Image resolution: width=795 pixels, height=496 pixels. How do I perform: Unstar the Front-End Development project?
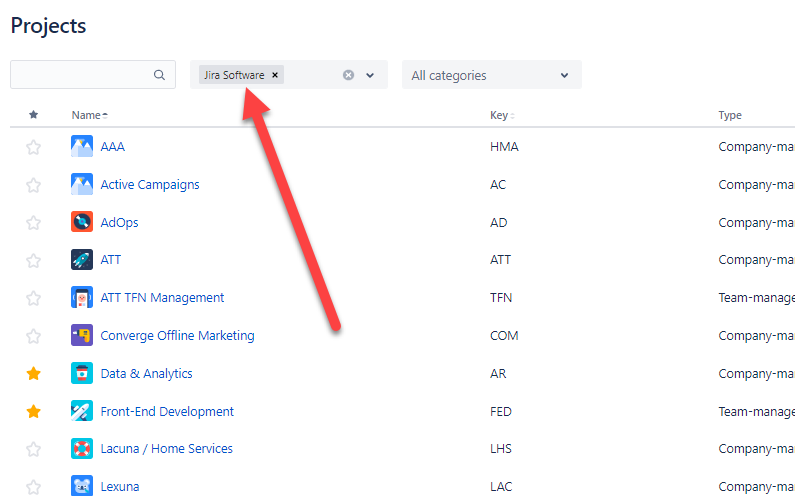tap(33, 411)
